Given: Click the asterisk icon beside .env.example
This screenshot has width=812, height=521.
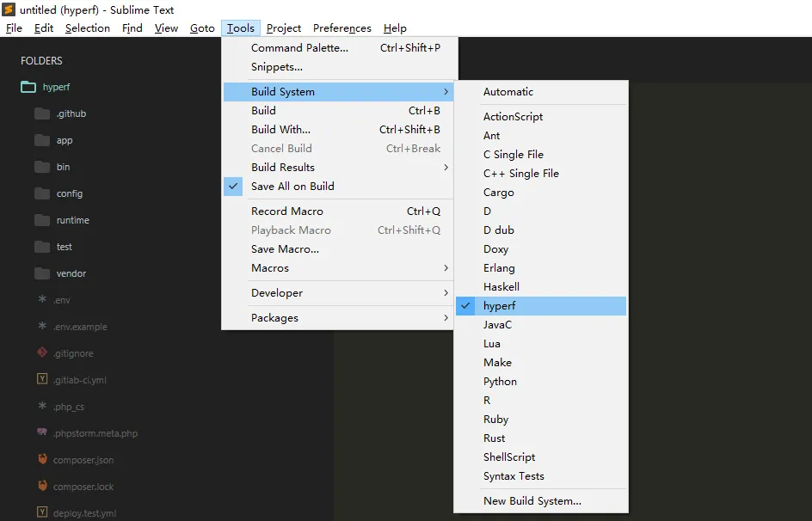Looking at the screenshot, I should (x=42, y=326).
